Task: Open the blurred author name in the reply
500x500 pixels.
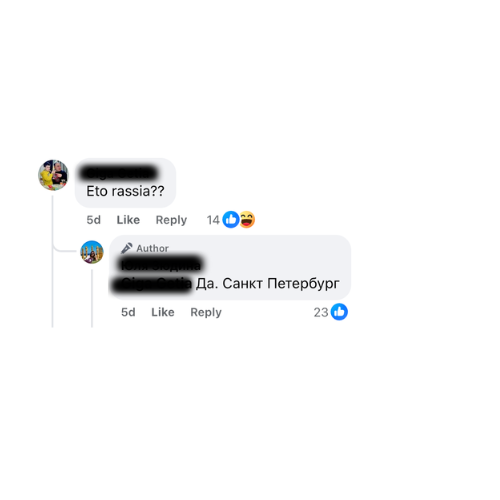Action: 161,265
